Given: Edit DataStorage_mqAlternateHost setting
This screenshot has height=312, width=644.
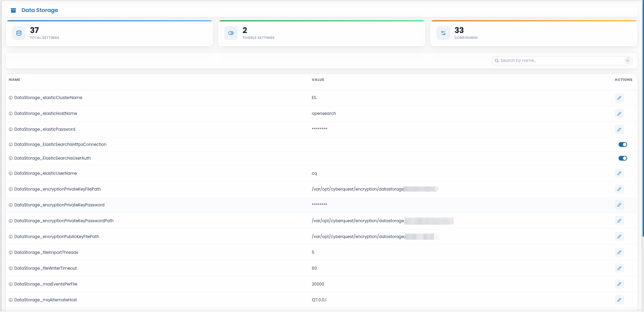Looking at the screenshot, I should coord(619,300).
